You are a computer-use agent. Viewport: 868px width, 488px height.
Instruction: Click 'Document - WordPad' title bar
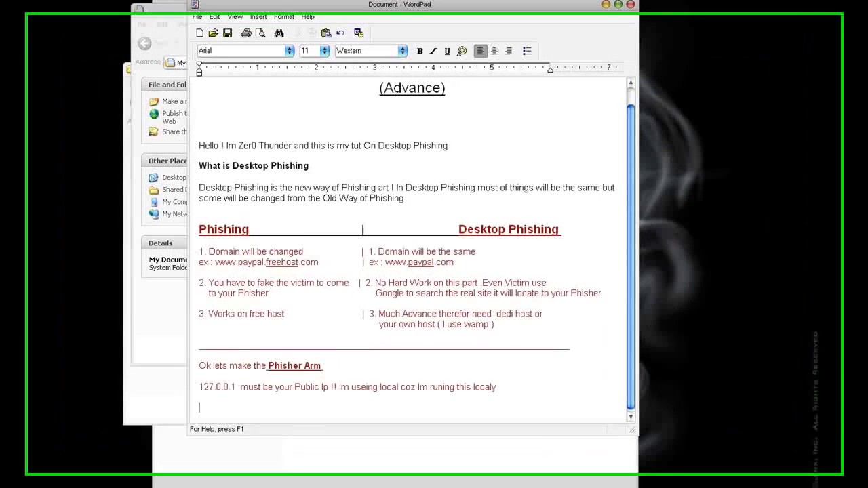(x=399, y=5)
